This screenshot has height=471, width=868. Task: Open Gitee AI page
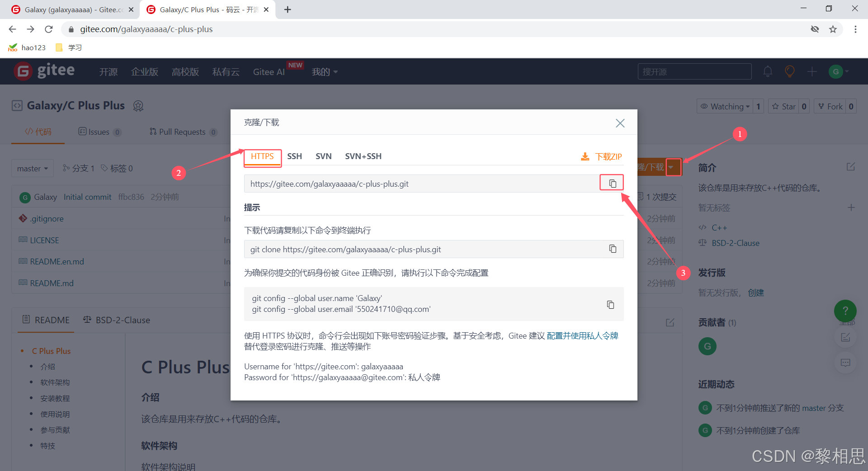[269, 72]
